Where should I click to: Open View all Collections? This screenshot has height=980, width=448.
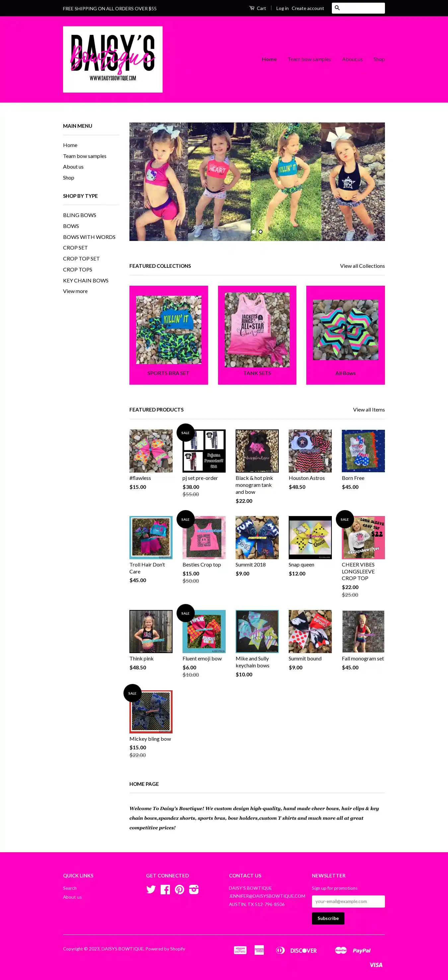(x=362, y=266)
